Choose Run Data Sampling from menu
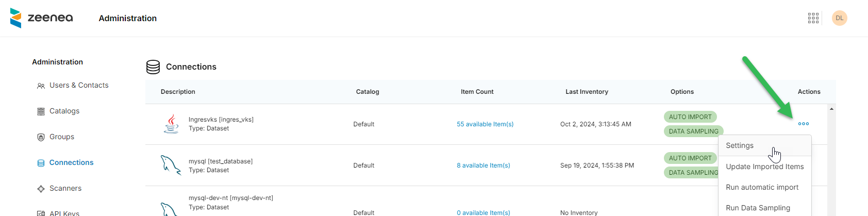The image size is (868, 216). (x=758, y=208)
